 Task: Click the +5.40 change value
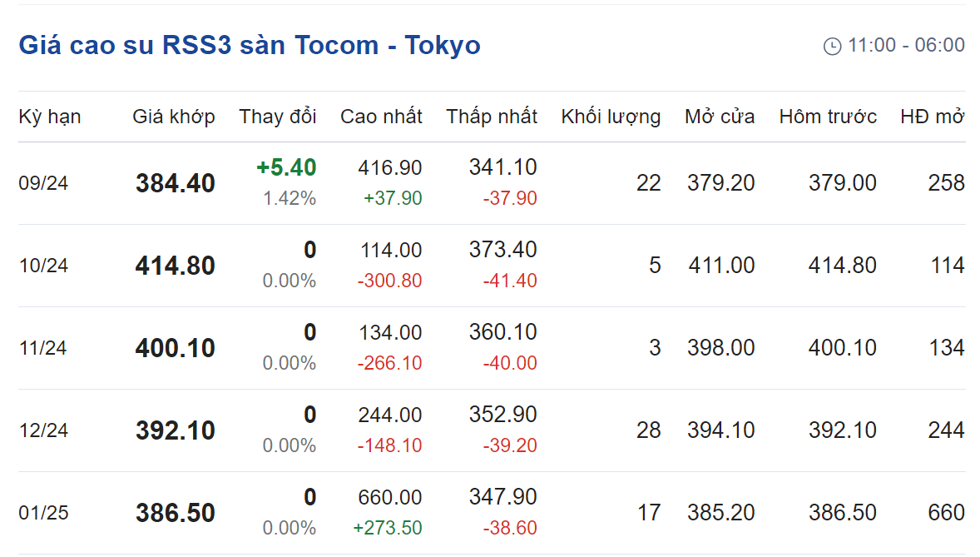(286, 167)
